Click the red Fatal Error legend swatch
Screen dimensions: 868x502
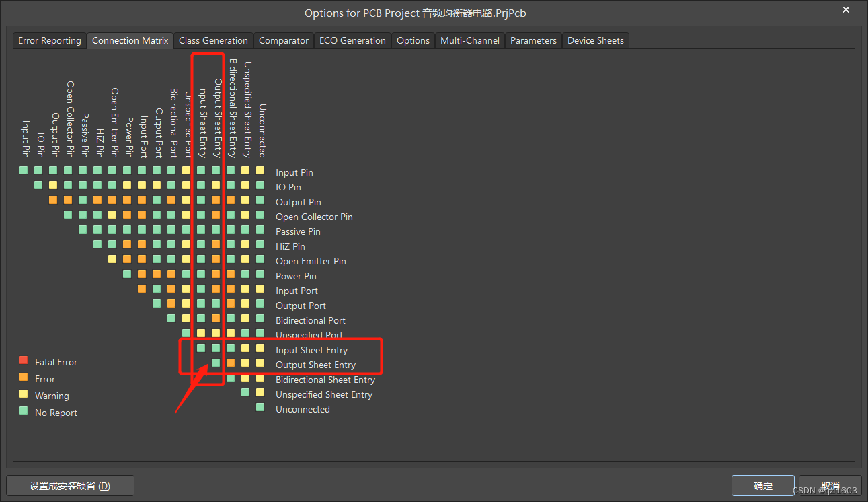(x=24, y=361)
